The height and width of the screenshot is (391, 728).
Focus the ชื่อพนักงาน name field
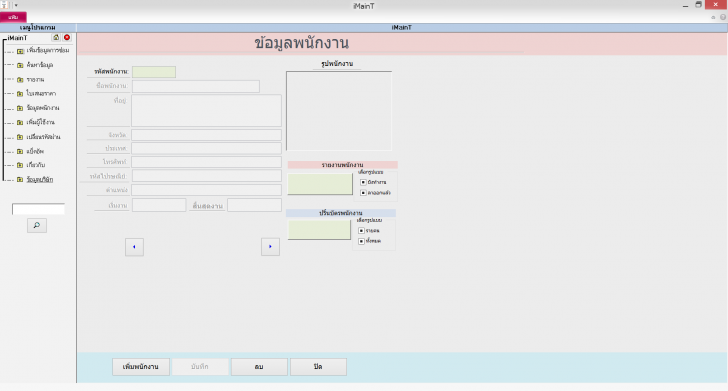coord(195,86)
